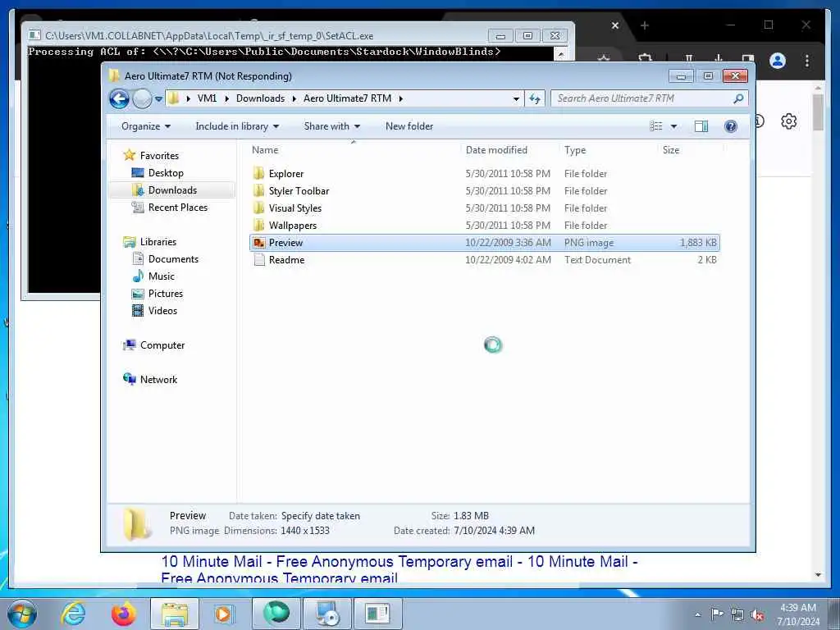Click the Chrome profile avatar icon
This screenshot has height=630, width=840.
tap(778, 61)
